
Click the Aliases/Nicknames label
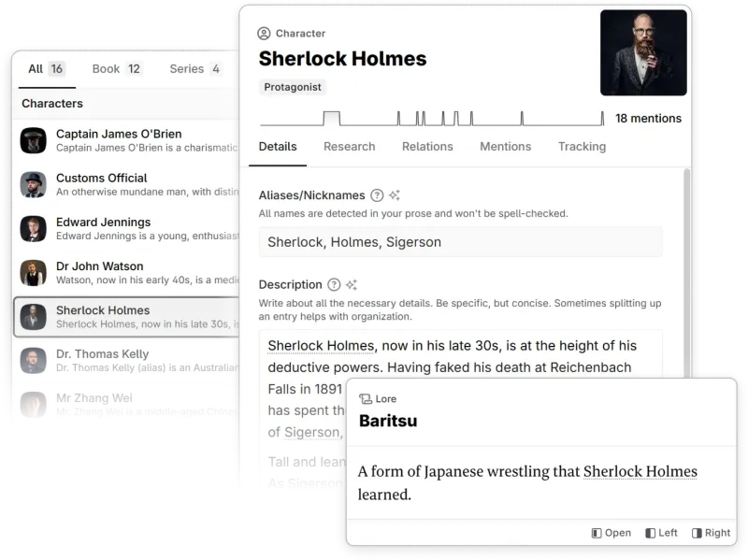[311, 195]
